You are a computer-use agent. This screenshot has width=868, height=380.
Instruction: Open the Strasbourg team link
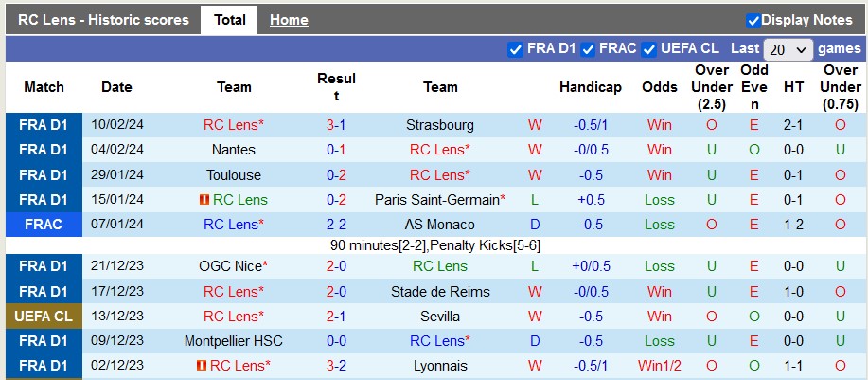pos(439,125)
